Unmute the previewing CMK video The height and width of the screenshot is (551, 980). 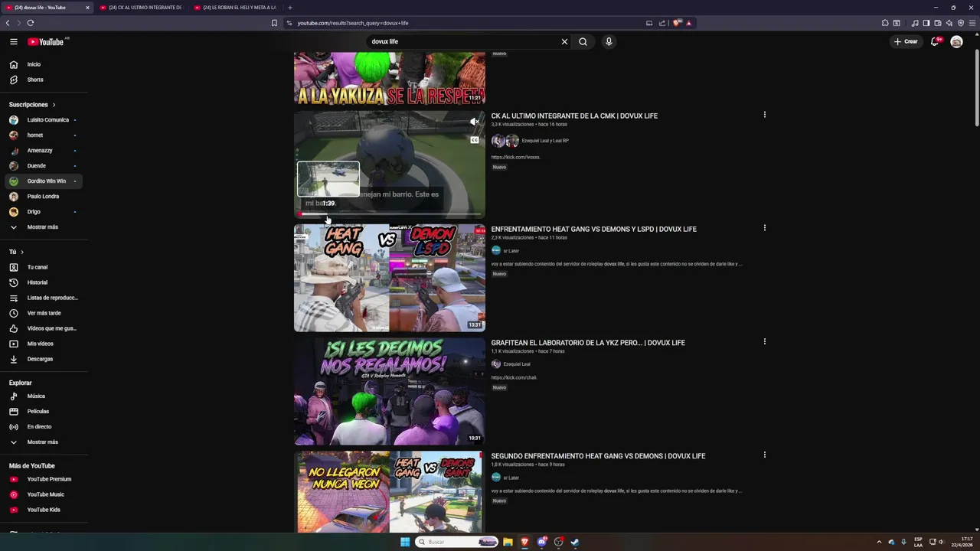(x=475, y=122)
